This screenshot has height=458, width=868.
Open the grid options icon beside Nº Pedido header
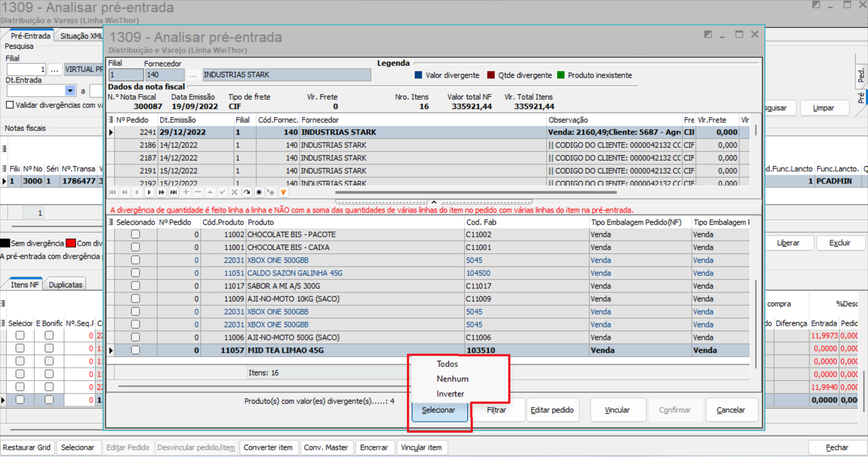click(111, 120)
